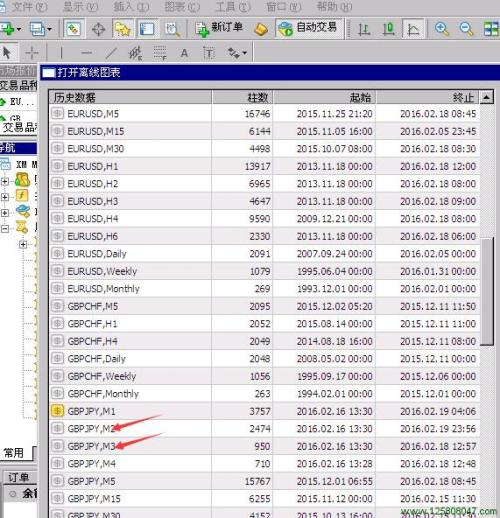Screen dimensions: 500x518
Task: Select the text label A tool
Action: tap(184, 53)
